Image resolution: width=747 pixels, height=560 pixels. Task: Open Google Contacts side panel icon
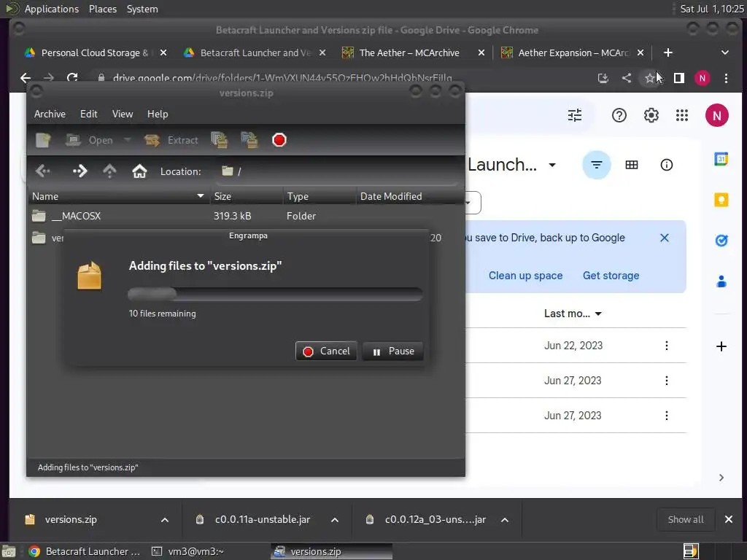pyautogui.click(x=721, y=281)
